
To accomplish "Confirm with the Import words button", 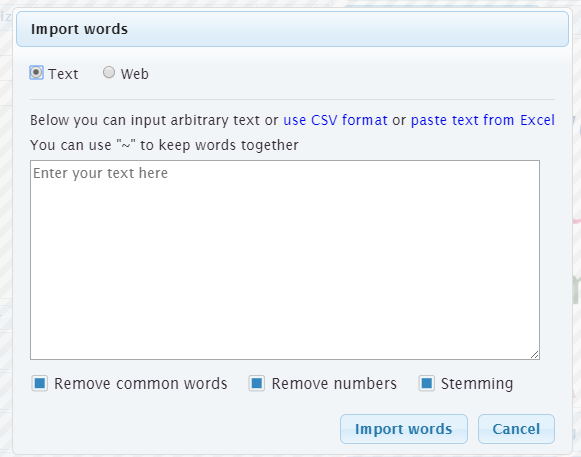I will tap(404, 429).
